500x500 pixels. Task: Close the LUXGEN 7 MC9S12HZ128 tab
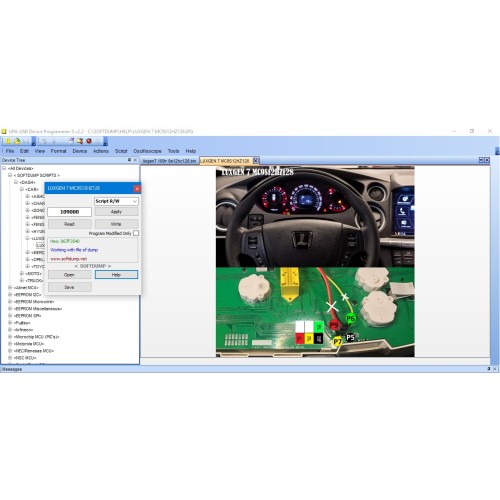tap(255, 161)
